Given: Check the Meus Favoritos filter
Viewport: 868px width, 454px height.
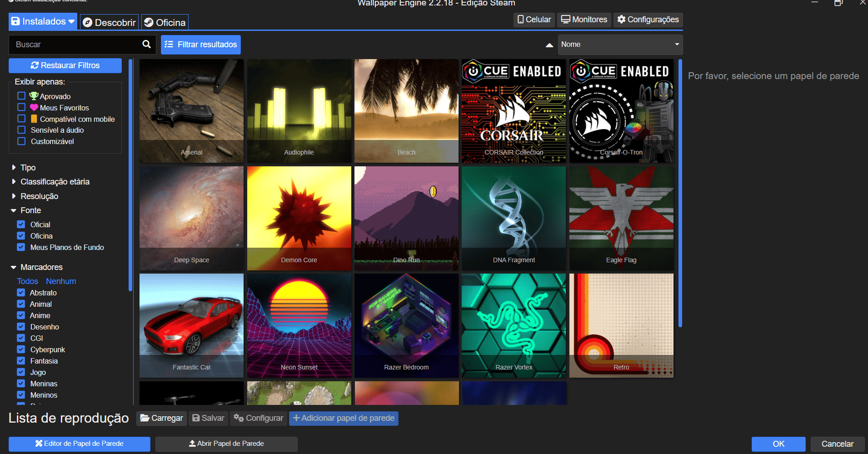Looking at the screenshot, I should (x=21, y=107).
